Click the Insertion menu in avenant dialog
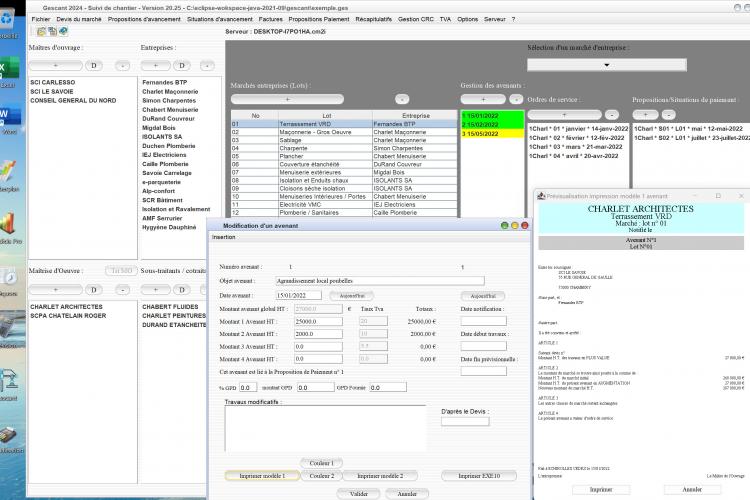 [223, 237]
